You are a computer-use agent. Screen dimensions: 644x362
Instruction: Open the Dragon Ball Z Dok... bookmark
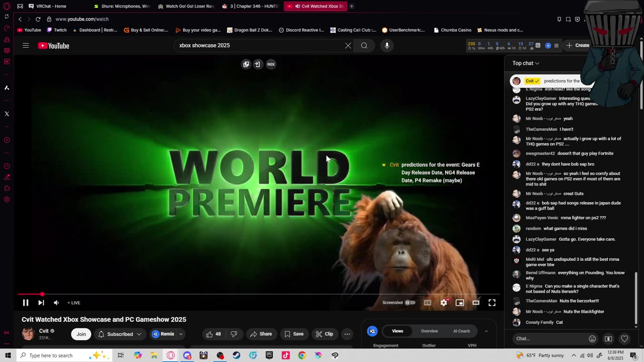point(249,30)
